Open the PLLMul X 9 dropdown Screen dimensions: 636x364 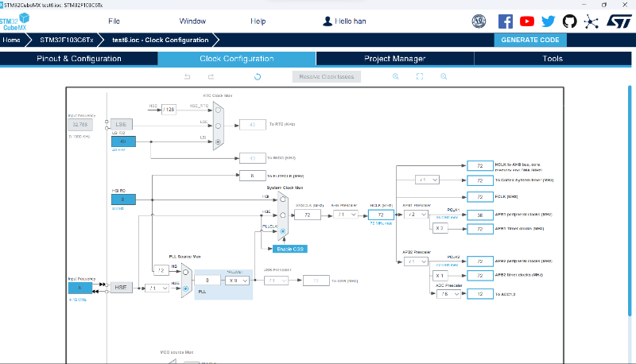(x=238, y=281)
